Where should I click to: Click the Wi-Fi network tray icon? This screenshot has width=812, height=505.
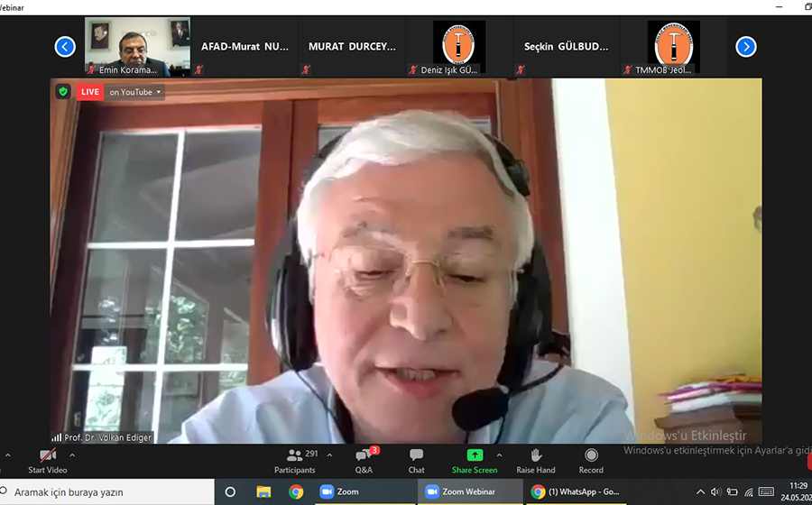[x=749, y=492]
